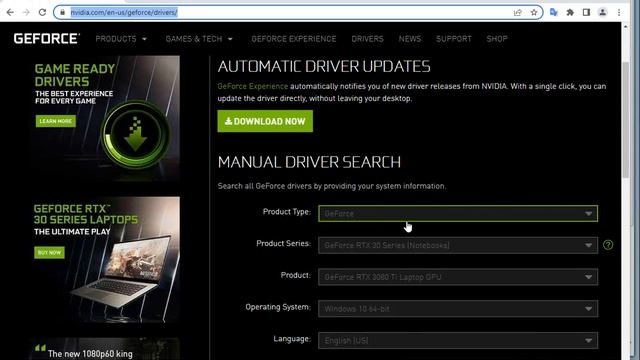Open the Product dropdown
The height and width of the screenshot is (360, 640).
(458, 277)
